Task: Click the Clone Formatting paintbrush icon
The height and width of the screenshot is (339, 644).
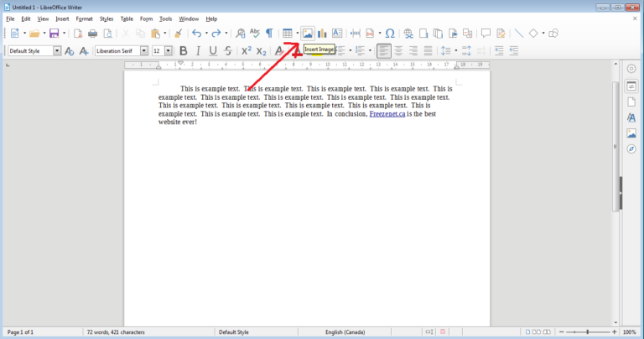Action: coord(178,34)
